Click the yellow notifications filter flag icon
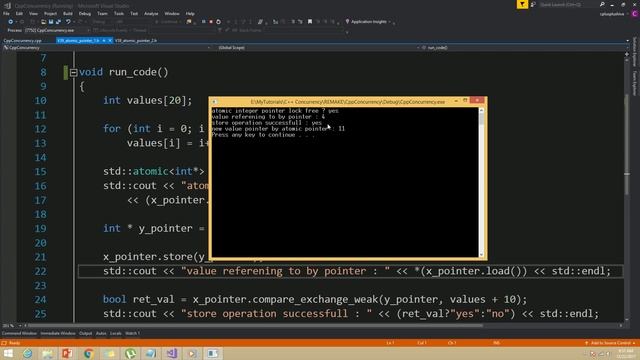Viewport: 640px width, 360px height. point(522,4)
